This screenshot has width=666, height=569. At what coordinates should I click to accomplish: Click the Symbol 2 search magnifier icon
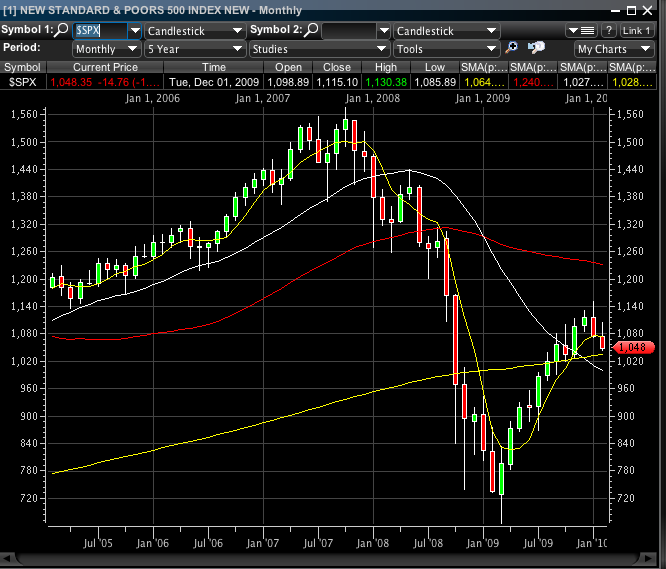[313, 30]
